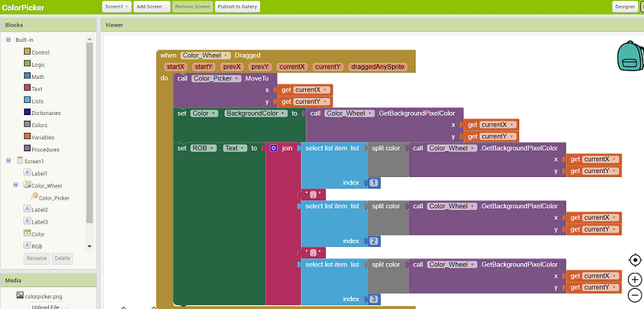644x309 pixels.
Task: Select the index number 1 block
Action: coord(374,183)
